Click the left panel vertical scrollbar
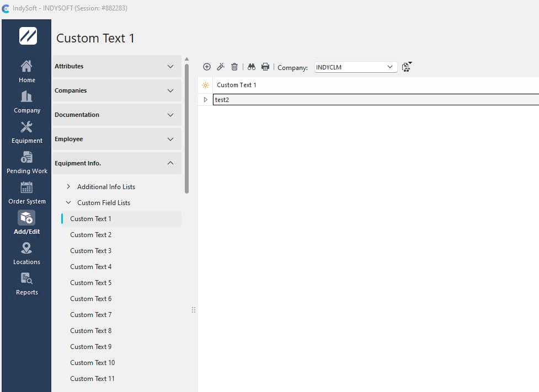This screenshot has height=392, width=539. [186, 129]
